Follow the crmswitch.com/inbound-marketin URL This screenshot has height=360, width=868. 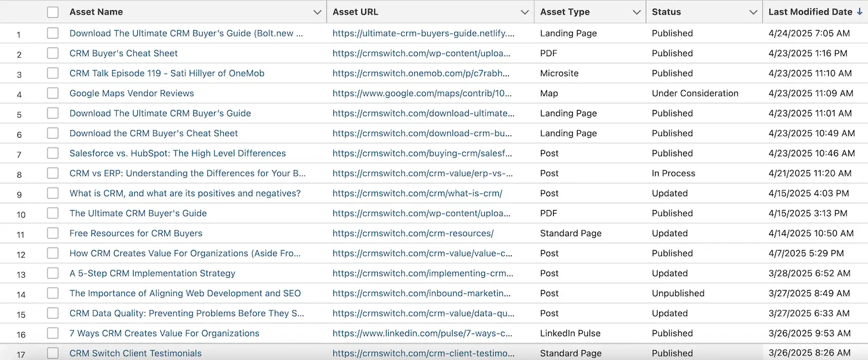click(x=422, y=293)
